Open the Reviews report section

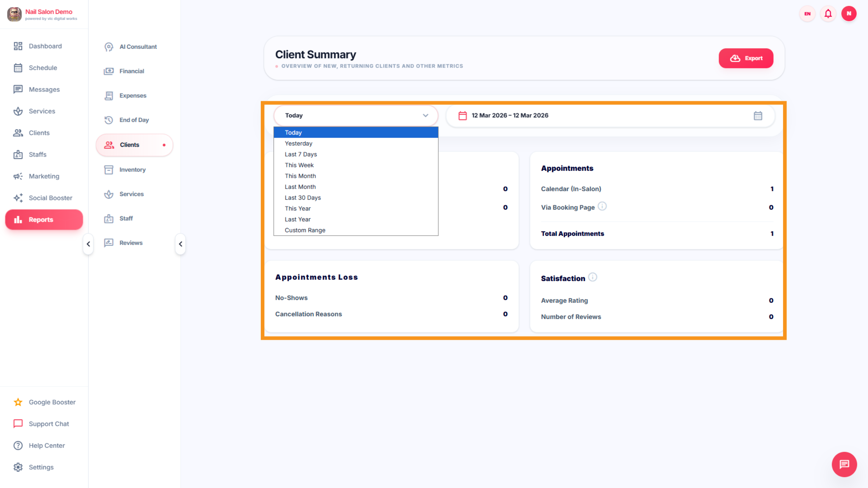(x=131, y=243)
